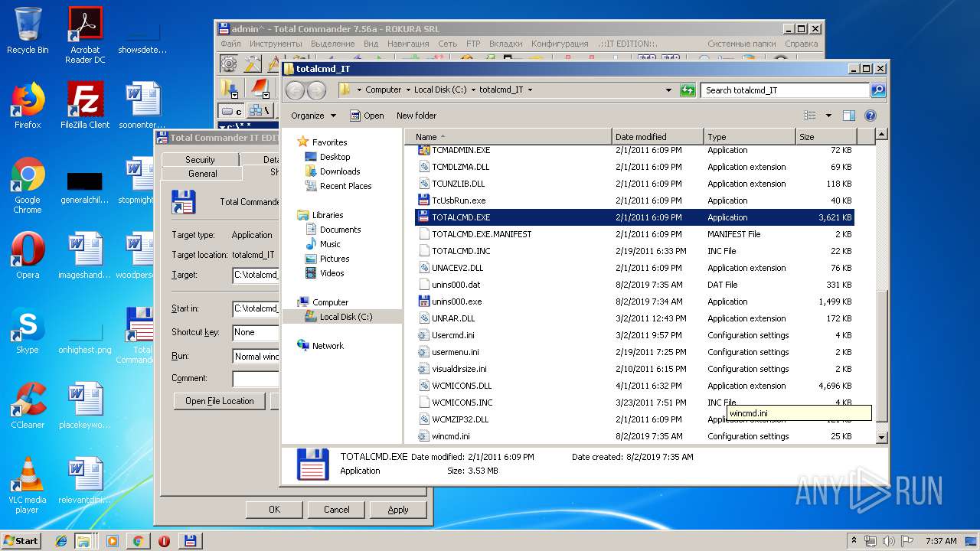Click the Forward arrow in Explorer

click(x=316, y=90)
